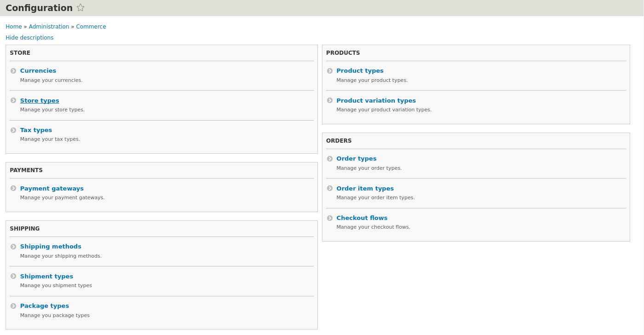644x335 pixels.
Task: Click the arrow icon beside Checkout flows
Action: [330, 218]
